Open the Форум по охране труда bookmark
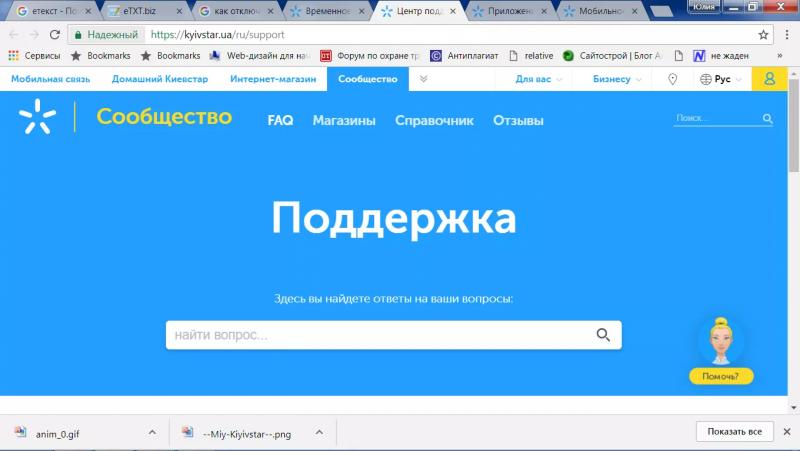This screenshot has height=451, width=800. 370,56
